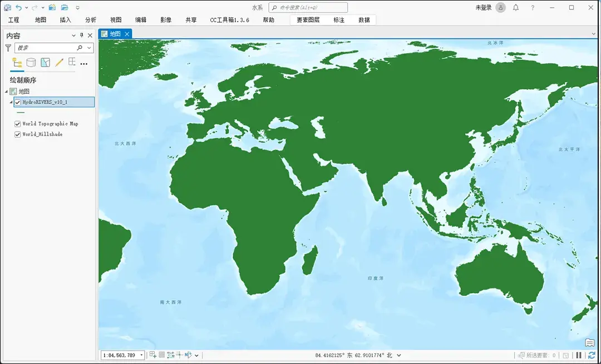Click the Redo arrow icon
Image resolution: width=601 pixels, height=364 pixels.
(35, 7)
